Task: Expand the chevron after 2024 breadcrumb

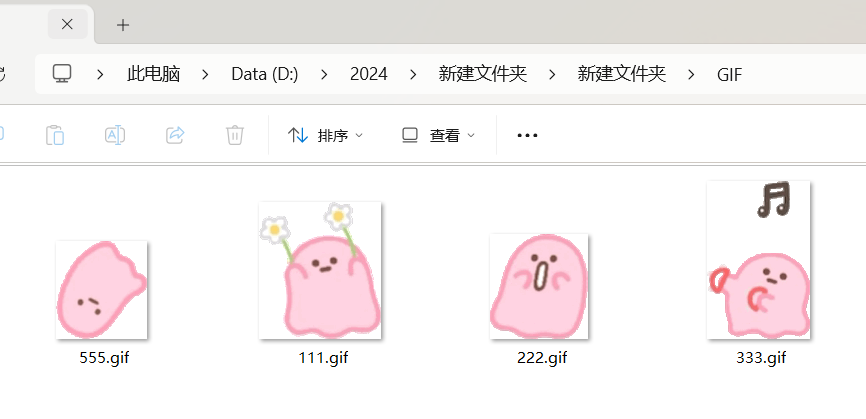Action: [413, 74]
